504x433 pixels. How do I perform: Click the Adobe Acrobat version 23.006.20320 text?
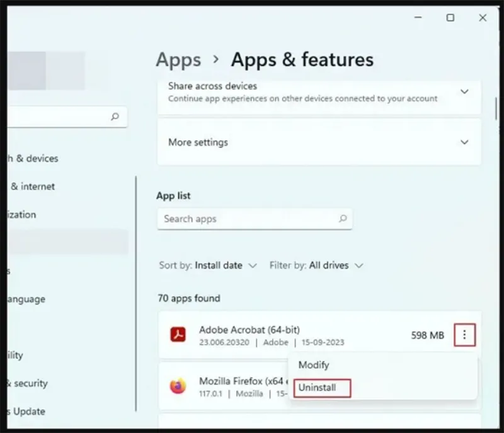[x=224, y=342]
